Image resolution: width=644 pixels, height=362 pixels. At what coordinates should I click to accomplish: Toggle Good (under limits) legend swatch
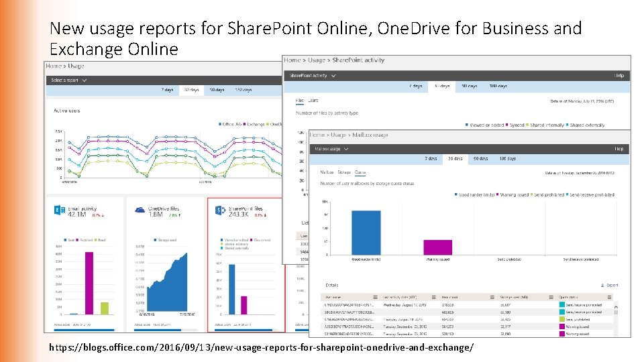[x=456, y=195]
